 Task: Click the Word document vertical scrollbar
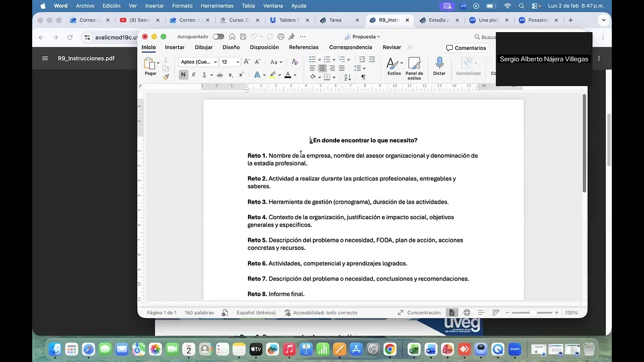pyautogui.click(x=584, y=143)
